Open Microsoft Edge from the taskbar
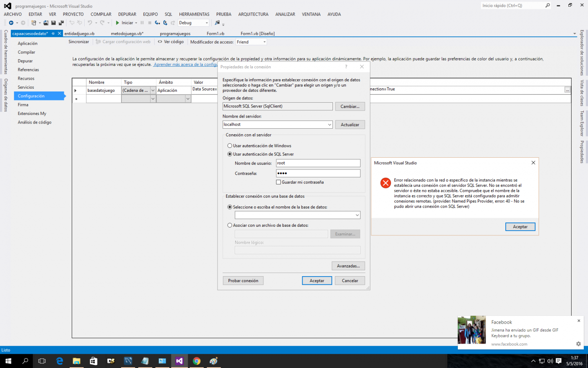Viewport: 588px width, 368px height. tap(60, 361)
